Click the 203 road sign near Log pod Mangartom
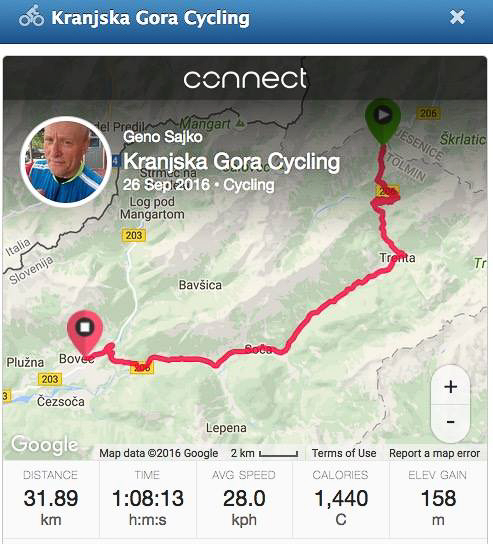 click(x=134, y=235)
